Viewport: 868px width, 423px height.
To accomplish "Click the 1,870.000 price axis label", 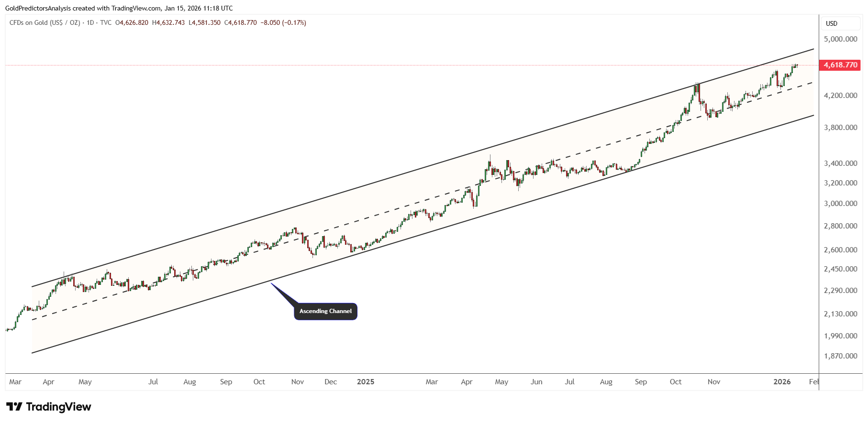I will [x=840, y=356].
